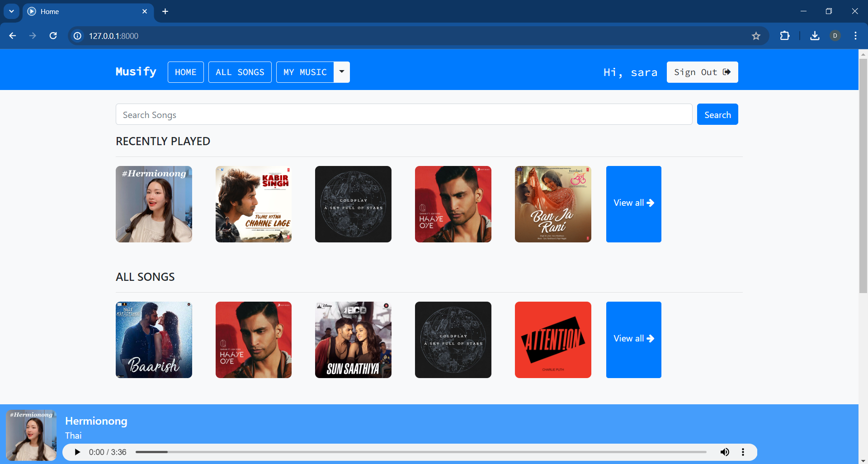The width and height of the screenshot is (868, 464).
Task: Click the browser forward arrow
Action: (33, 36)
